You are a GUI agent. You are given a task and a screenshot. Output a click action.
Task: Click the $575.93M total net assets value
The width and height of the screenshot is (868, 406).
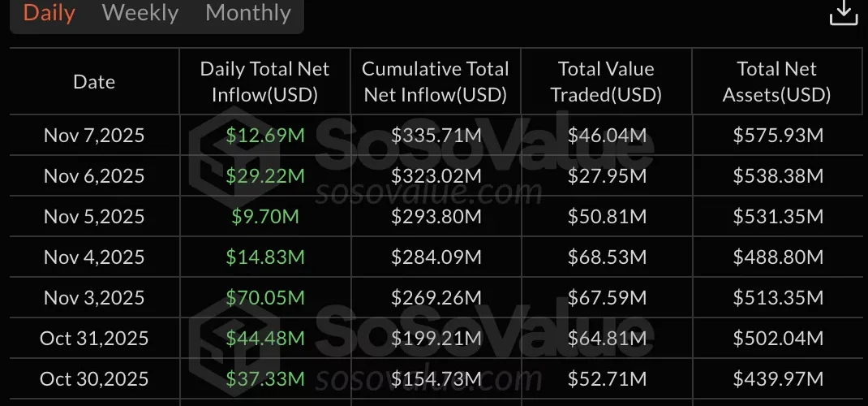click(778, 135)
